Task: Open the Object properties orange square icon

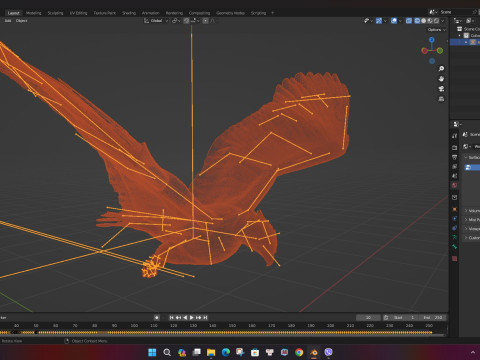Action: tap(454, 209)
